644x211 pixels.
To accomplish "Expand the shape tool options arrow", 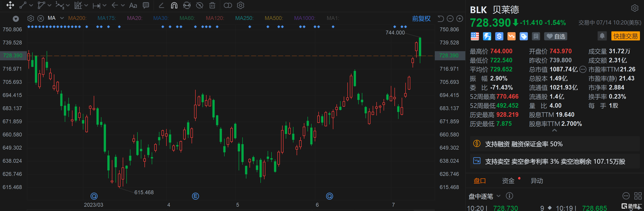I will coord(49,5).
